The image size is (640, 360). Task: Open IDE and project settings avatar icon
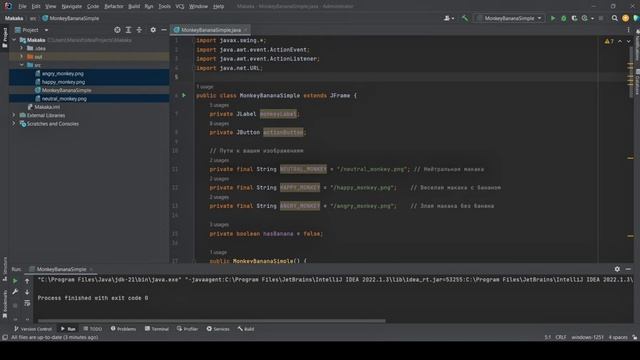625,18
